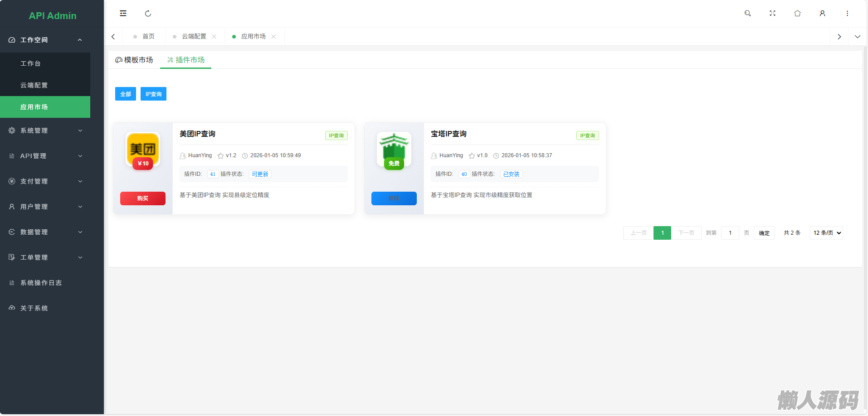Expand the 系统管理 sidebar menu

45,131
